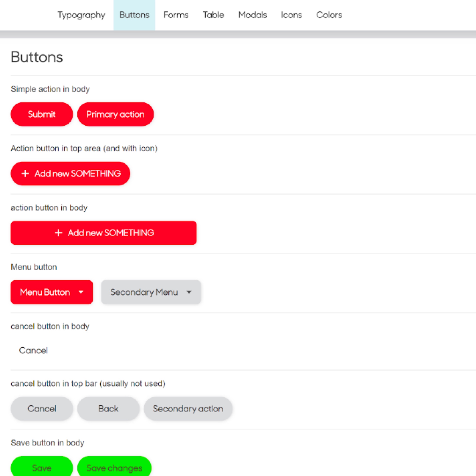Navigate to the Icons tab
The width and height of the screenshot is (476, 476).
click(x=291, y=15)
